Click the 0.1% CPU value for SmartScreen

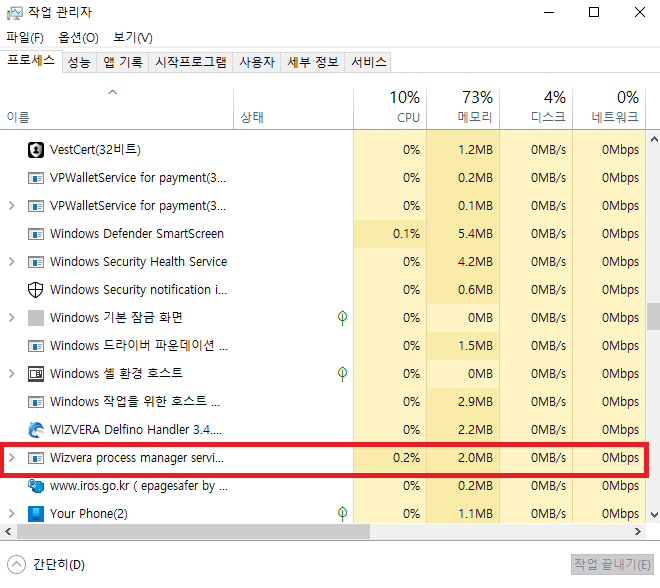[x=407, y=234]
